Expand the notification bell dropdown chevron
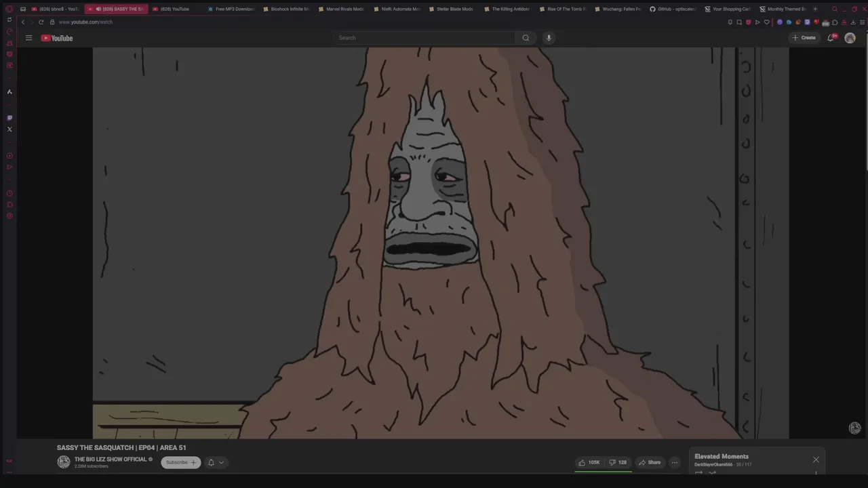The height and width of the screenshot is (488, 868). (x=221, y=462)
